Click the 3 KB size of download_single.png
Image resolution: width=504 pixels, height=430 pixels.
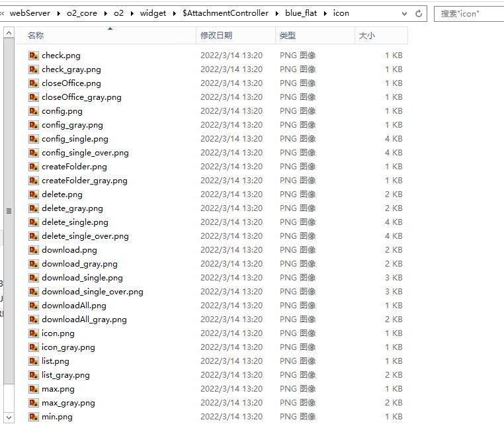[394, 278]
